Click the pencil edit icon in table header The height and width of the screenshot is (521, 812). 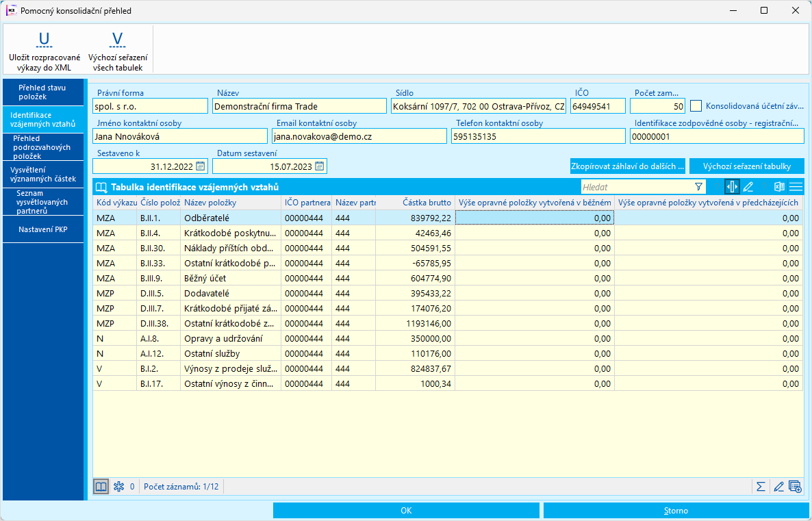[748, 187]
